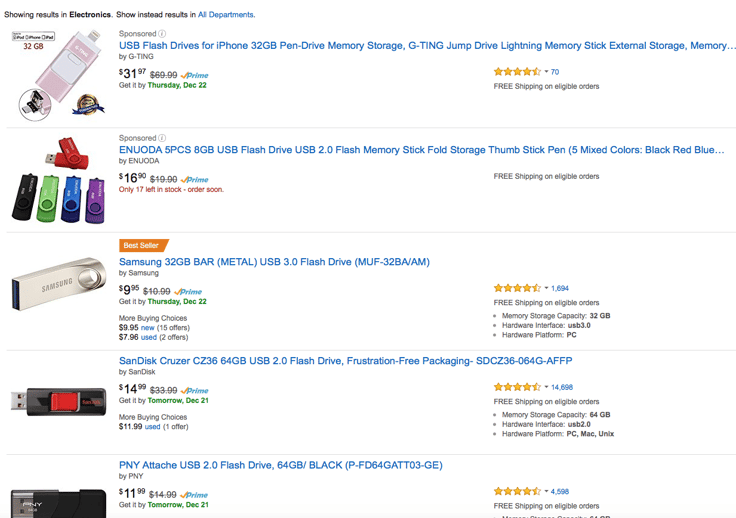
Task: Click the Prime badge on Samsung listing
Action: click(188, 292)
